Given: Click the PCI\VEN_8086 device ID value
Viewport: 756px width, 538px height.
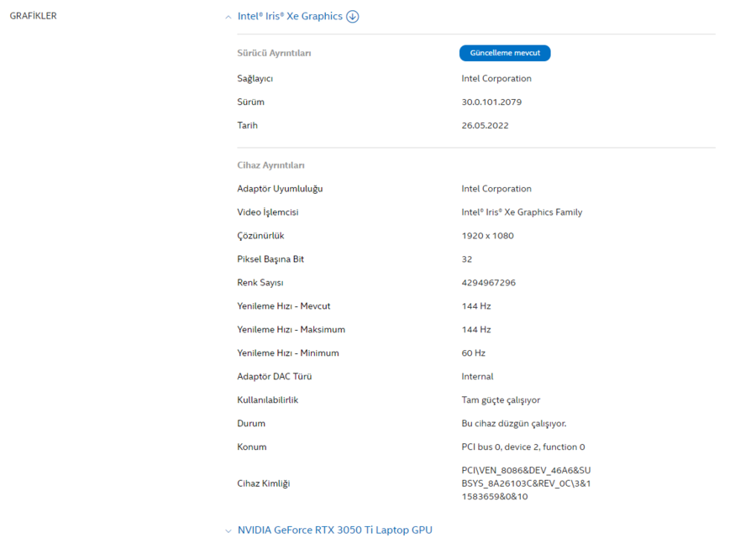Looking at the screenshot, I should pos(526,483).
